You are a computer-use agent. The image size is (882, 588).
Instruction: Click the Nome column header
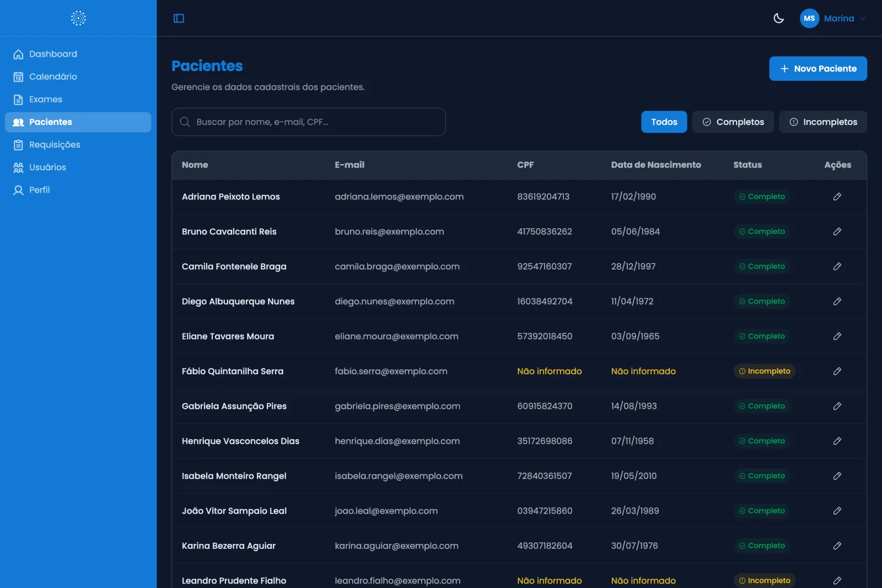[x=195, y=165]
